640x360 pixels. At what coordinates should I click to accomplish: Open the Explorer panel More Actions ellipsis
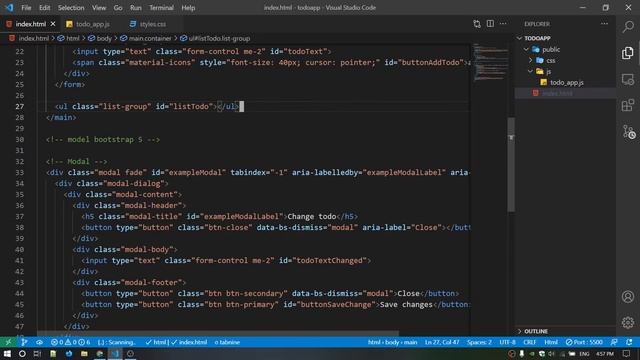[x=604, y=24]
